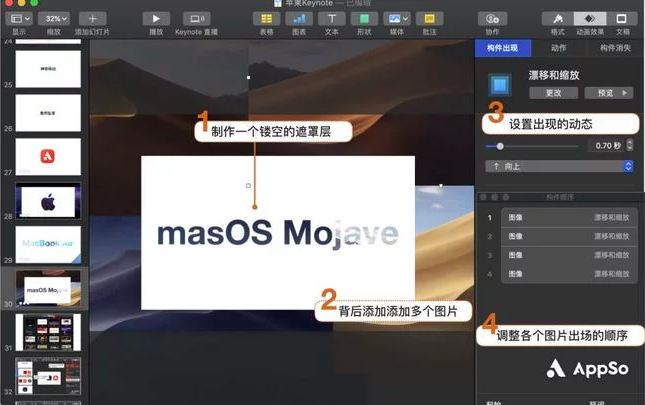Select slide 32 thumbnail
The width and height of the screenshot is (645, 405).
(48, 376)
